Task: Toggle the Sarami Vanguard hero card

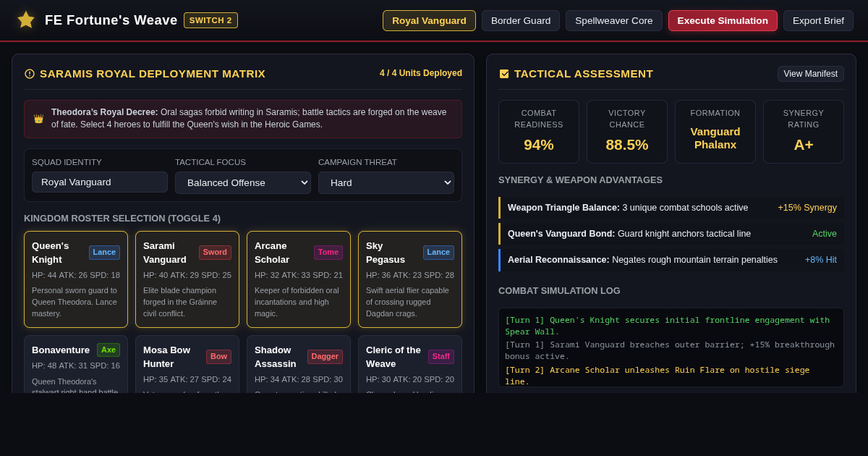Action: point(187,279)
